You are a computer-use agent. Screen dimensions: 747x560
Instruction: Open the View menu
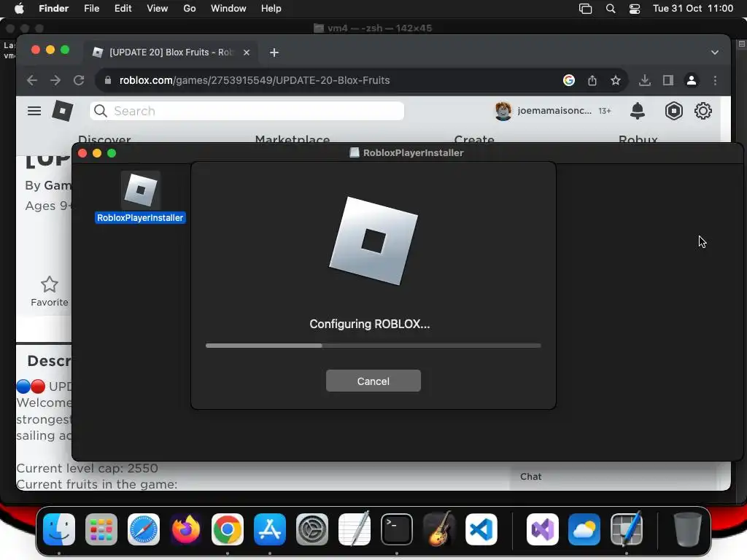pos(158,9)
